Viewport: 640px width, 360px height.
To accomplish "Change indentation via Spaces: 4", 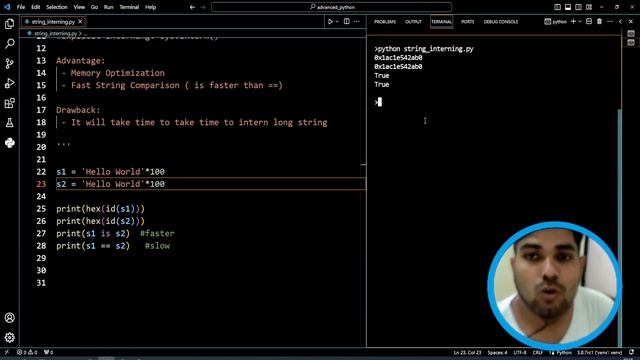I will (497, 352).
